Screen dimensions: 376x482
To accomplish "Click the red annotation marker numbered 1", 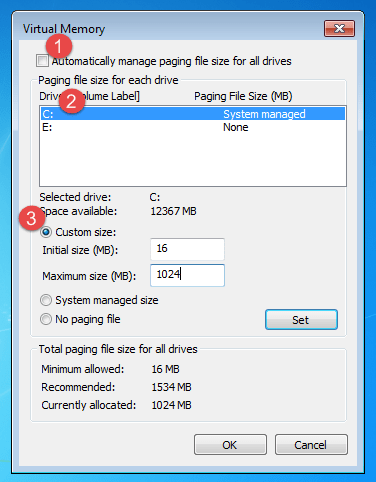I will [x=59, y=46].
